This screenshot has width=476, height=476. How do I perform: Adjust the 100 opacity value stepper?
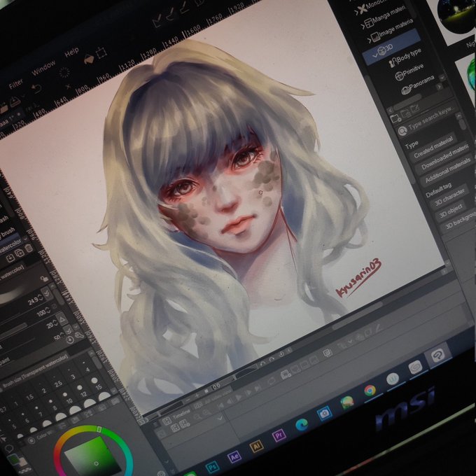click(48, 310)
